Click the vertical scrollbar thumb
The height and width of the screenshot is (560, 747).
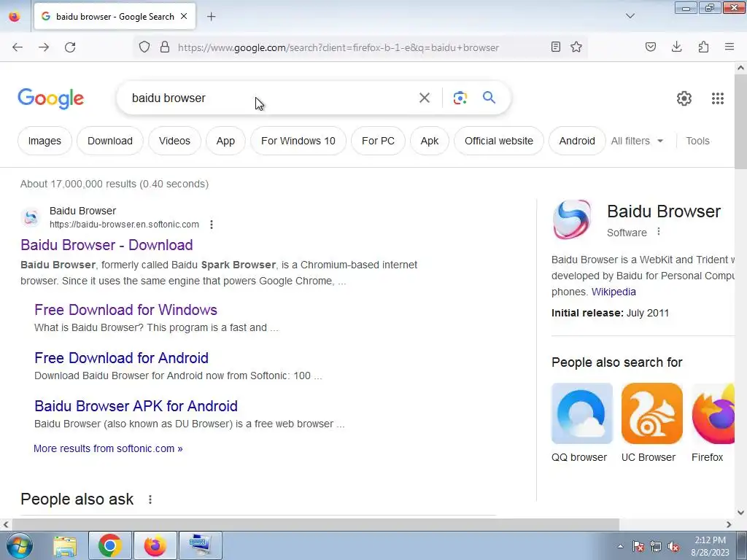(x=740, y=122)
